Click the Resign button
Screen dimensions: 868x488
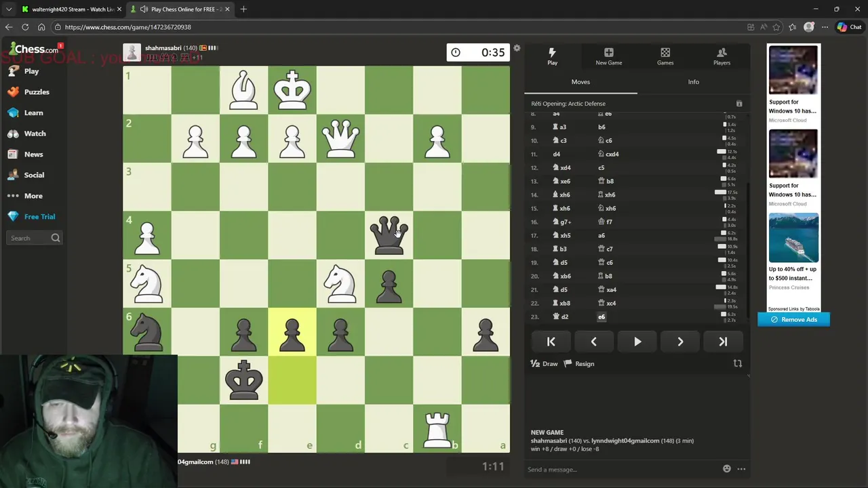coord(579,364)
